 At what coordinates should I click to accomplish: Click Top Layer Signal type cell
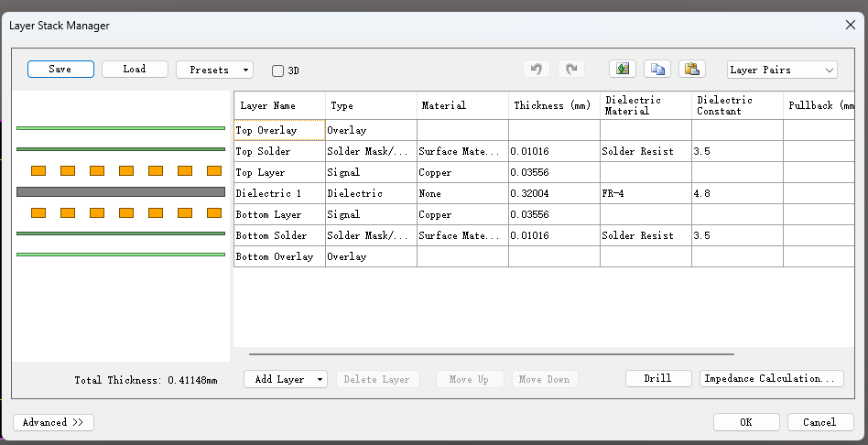(371, 172)
